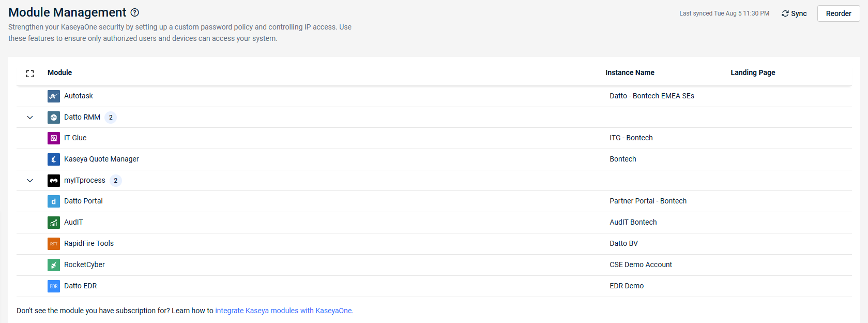This screenshot has height=323, width=868.
Task: Click instance 'Datto - Bontech EMEA SEs'
Action: [x=652, y=96]
